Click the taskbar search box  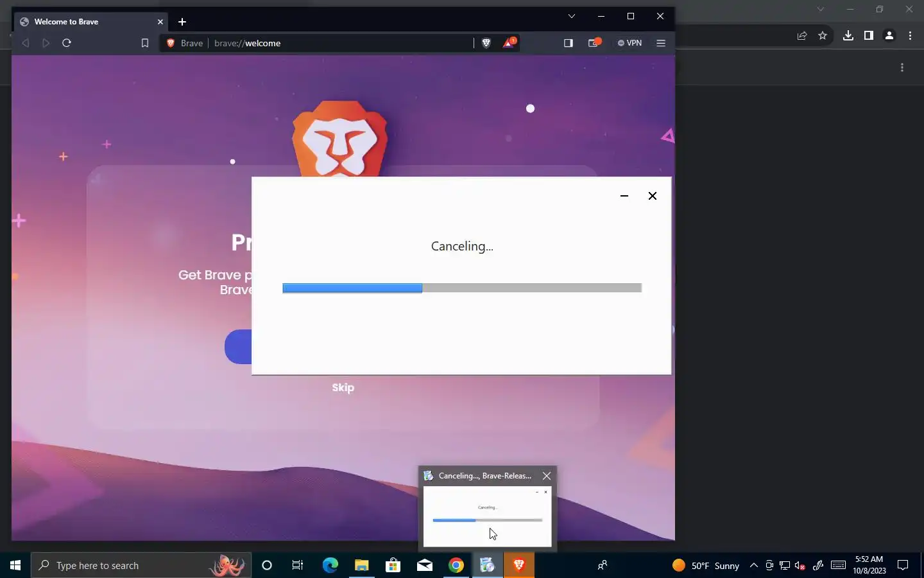[141, 565]
